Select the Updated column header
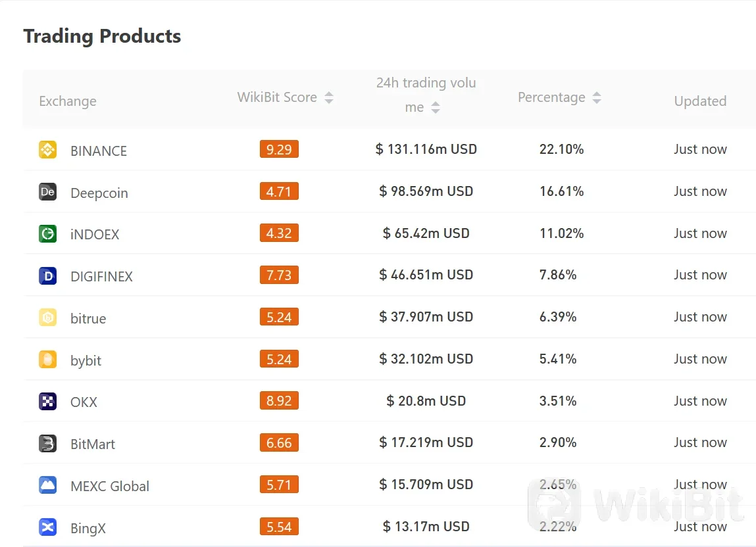The image size is (756, 547). (700, 101)
